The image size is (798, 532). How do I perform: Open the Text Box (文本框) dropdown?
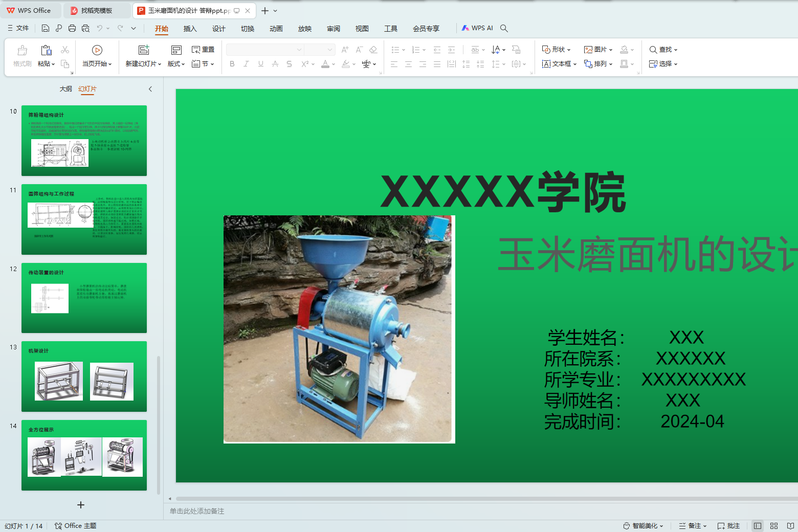[x=559, y=64]
